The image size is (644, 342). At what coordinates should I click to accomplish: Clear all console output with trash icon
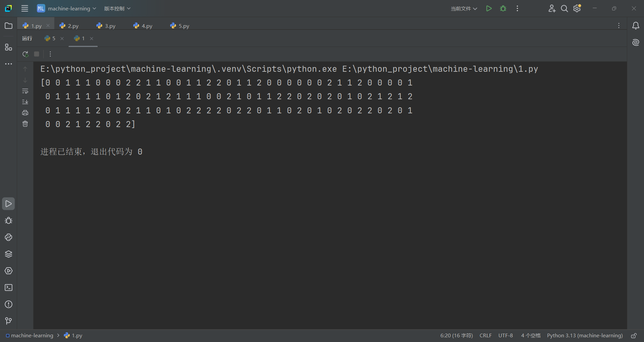coord(25,124)
